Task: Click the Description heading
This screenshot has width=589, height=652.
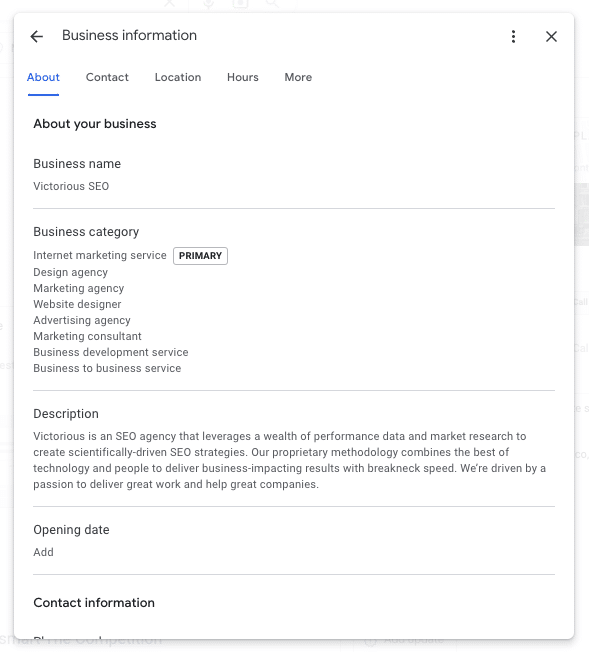Action: [66, 414]
